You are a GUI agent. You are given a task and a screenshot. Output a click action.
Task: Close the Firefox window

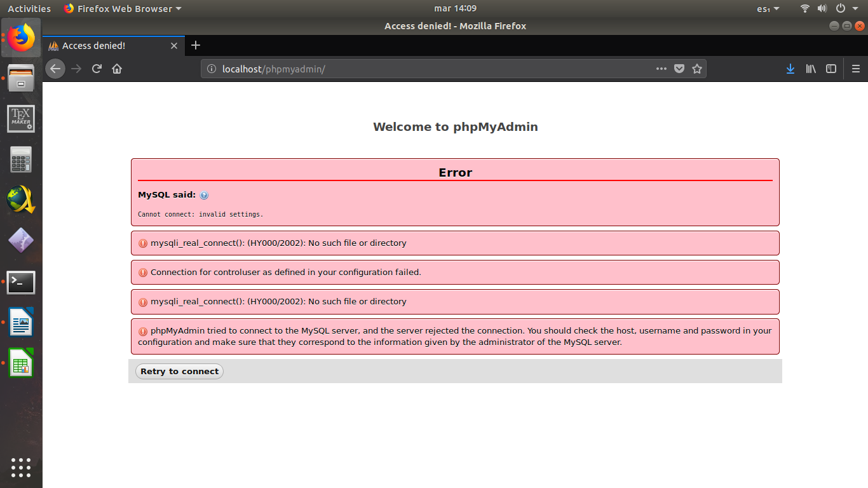pyautogui.click(x=860, y=26)
